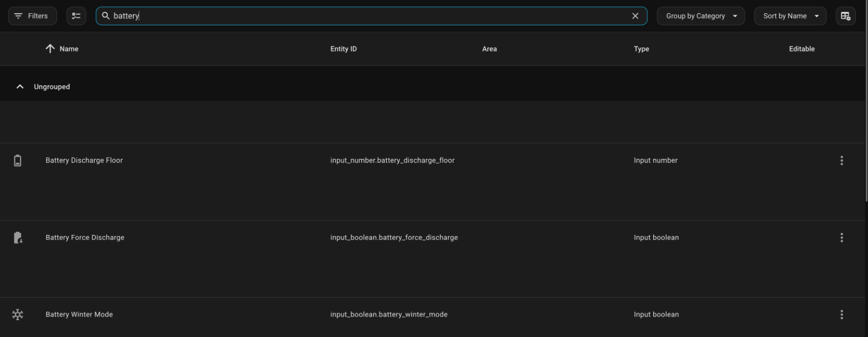Viewport: 868px width, 337px height.
Task: Toggle selection mode checklist icon
Action: pyautogui.click(x=76, y=16)
